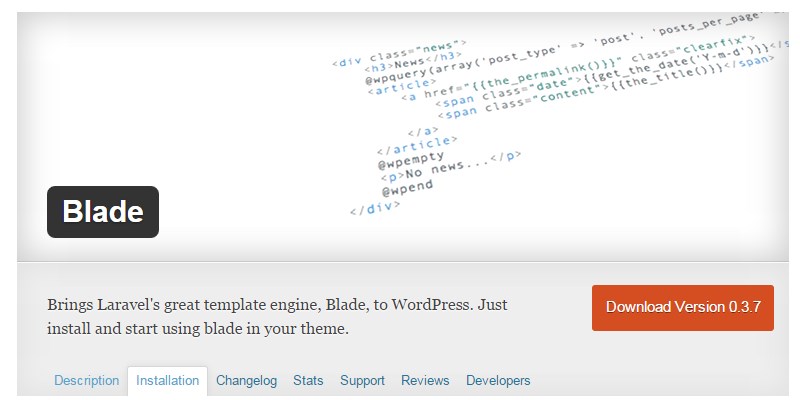View the Stats tab
The width and height of the screenshot is (800, 400).
(308, 381)
